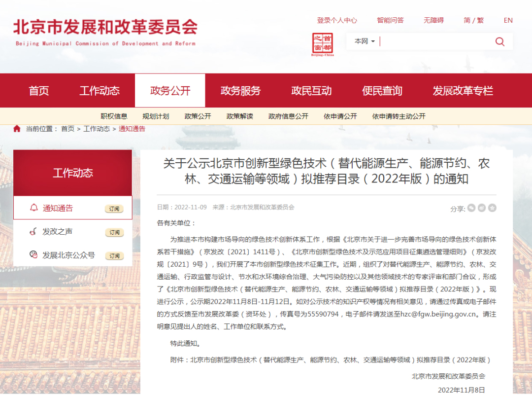Share the article to WeChat
532x396 pixels.
471,208
